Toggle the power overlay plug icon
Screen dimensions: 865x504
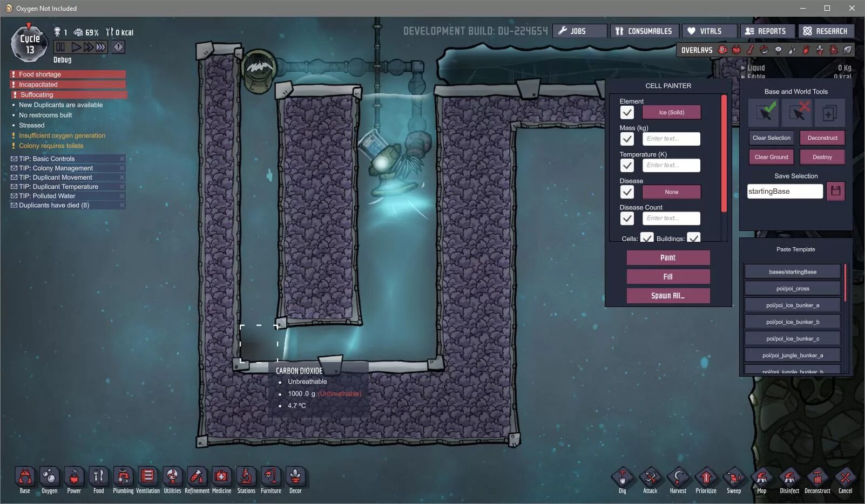pos(736,50)
